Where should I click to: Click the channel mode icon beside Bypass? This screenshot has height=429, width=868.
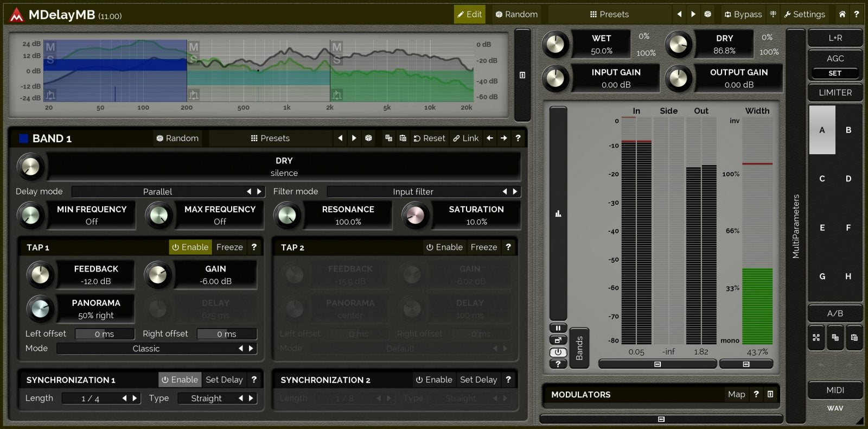tap(773, 15)
